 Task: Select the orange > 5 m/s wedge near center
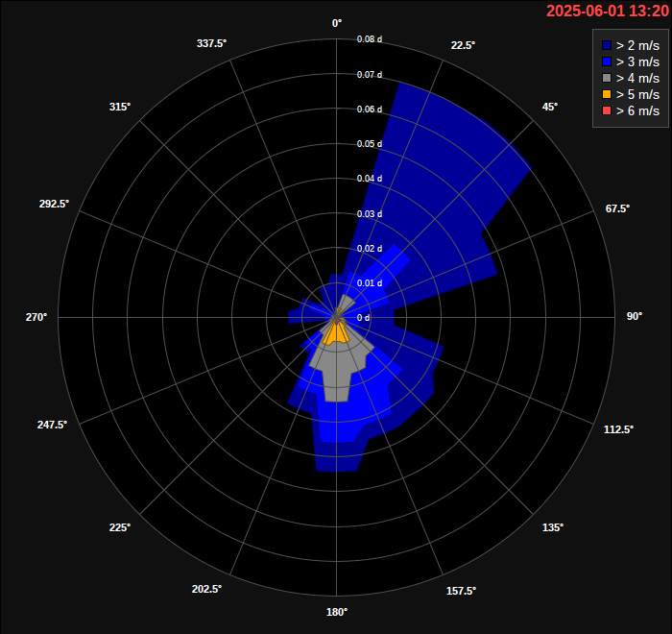pos(336,333)
